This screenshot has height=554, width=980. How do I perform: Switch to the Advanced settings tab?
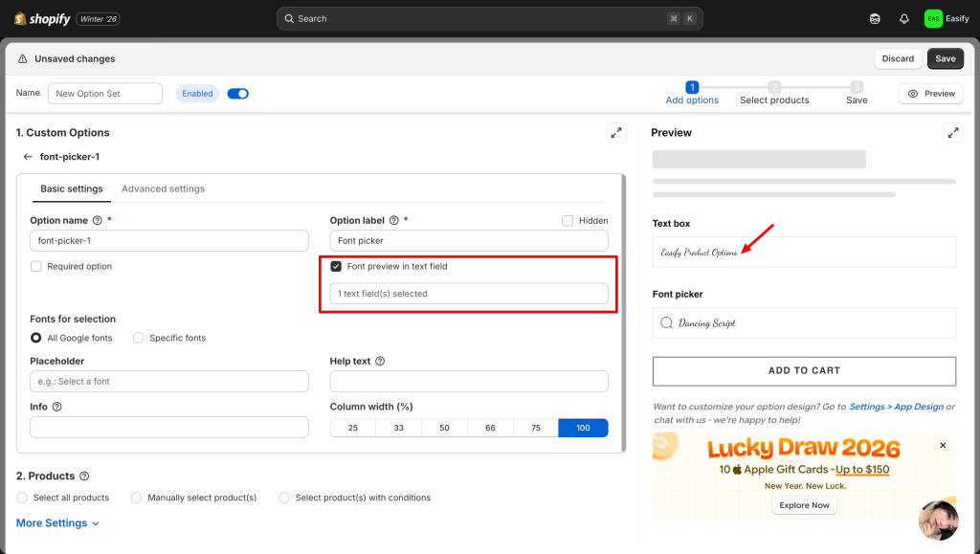[163, 188]
